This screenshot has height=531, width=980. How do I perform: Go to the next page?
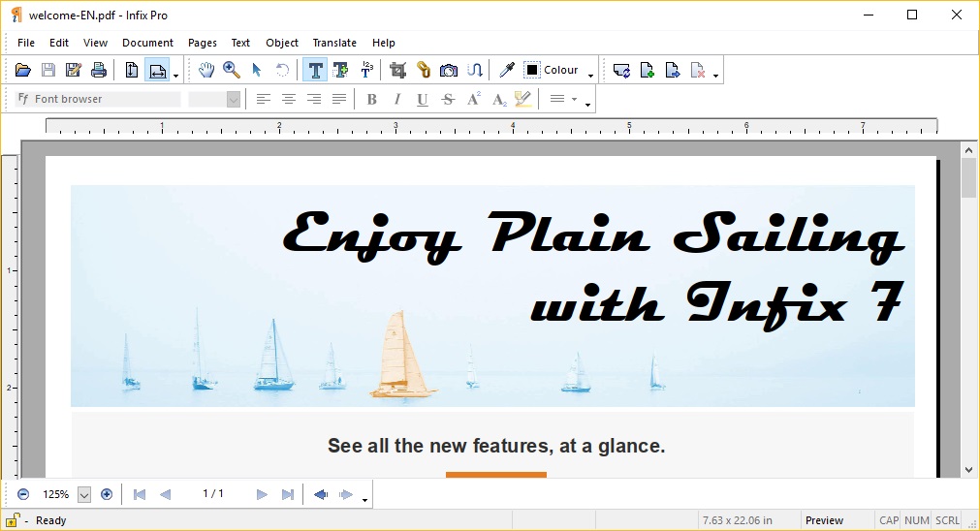[x=262, y=495]
